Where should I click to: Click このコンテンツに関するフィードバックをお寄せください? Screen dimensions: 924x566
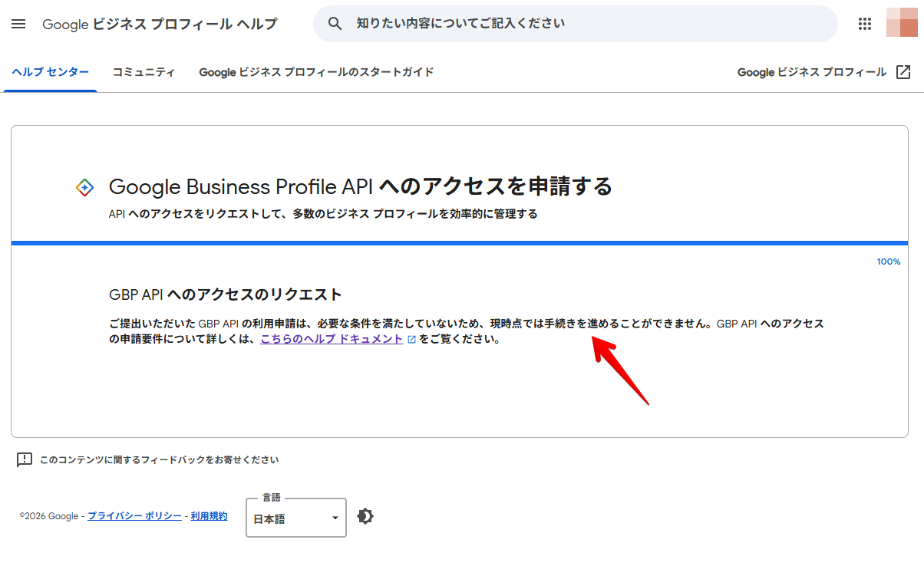tap(159, 460)
